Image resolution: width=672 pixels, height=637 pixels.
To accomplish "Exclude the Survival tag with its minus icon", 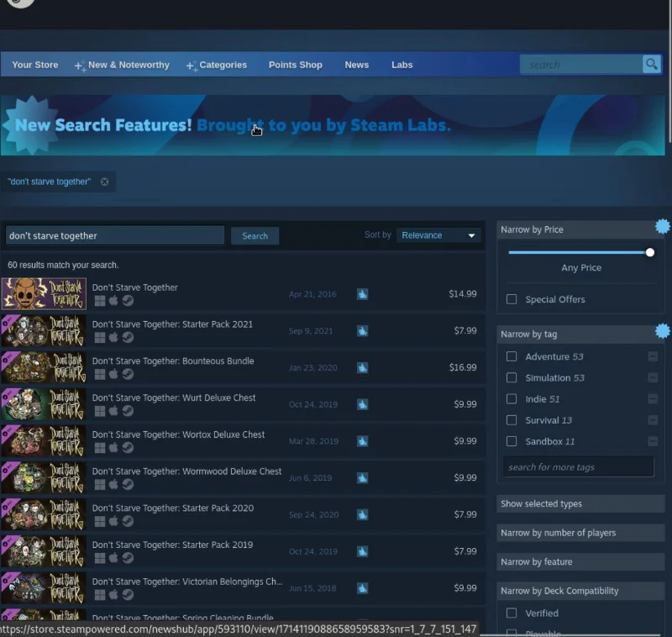I will pos(653,420).
